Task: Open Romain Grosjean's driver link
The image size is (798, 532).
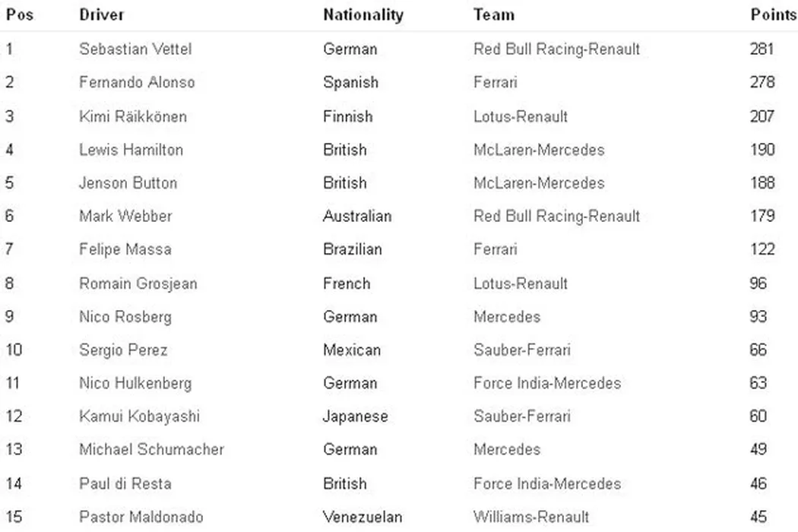Action: point(138,283)
